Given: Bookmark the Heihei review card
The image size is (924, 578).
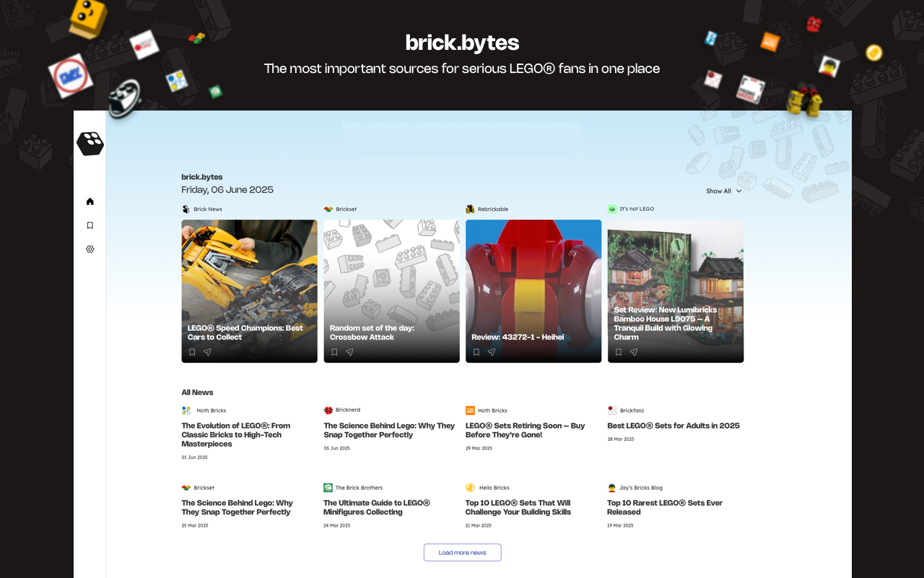Looking at the screenshot, I should (x=476, y=353).
